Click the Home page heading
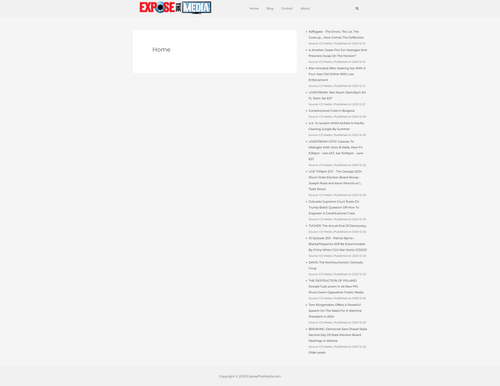The height and width of the screenshot is (386, 500). click(x=161, y=50)
